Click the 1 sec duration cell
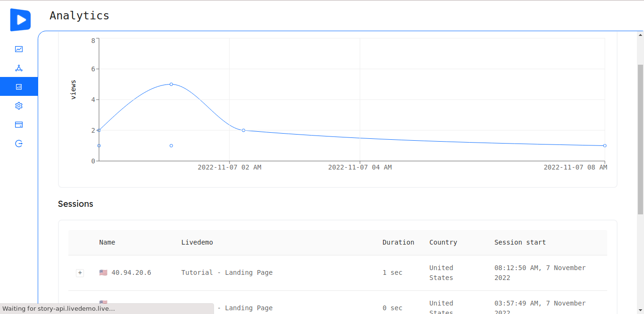 pyautogui.click(x=392, y=272)
